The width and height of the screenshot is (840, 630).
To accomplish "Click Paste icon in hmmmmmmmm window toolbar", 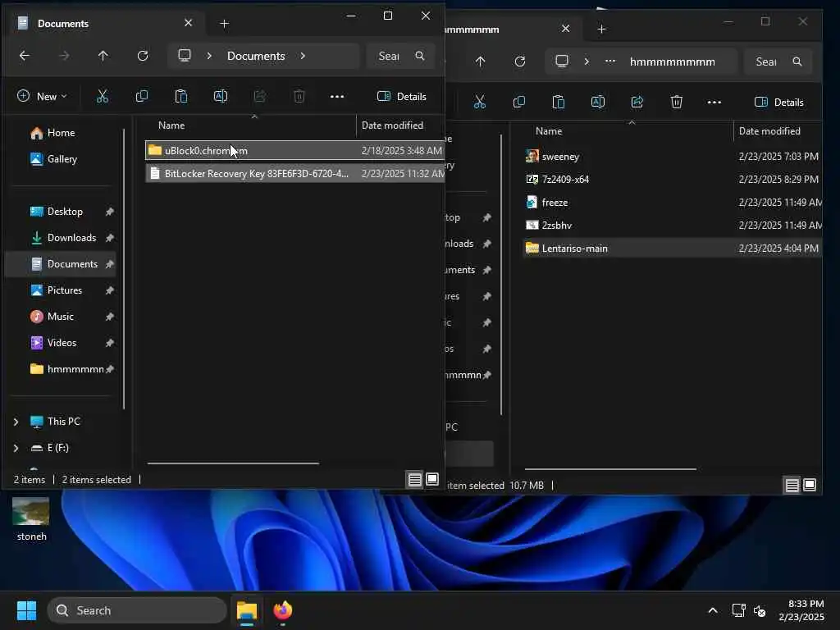I will (x=558, y=103).
